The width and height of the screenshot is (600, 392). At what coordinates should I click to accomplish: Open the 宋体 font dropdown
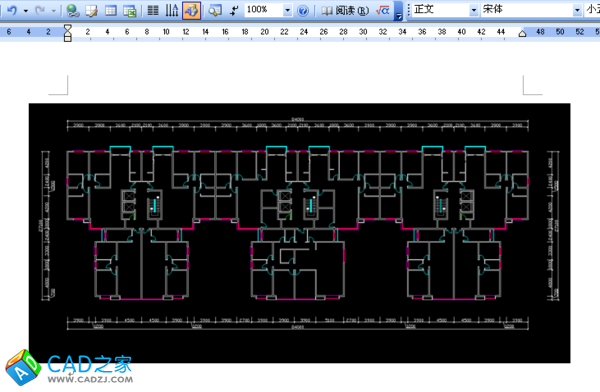[x=577, y=10]
